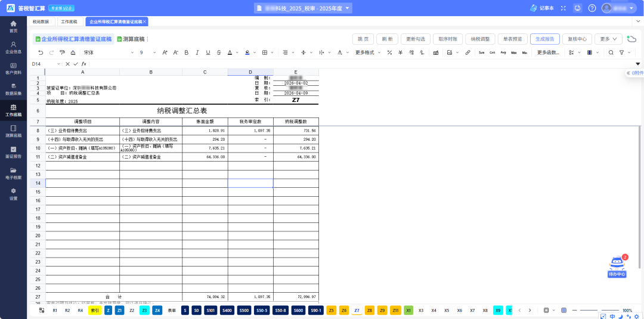Click the Max function icon
Viewport: 644px width, 319px height.
point(514,52)
